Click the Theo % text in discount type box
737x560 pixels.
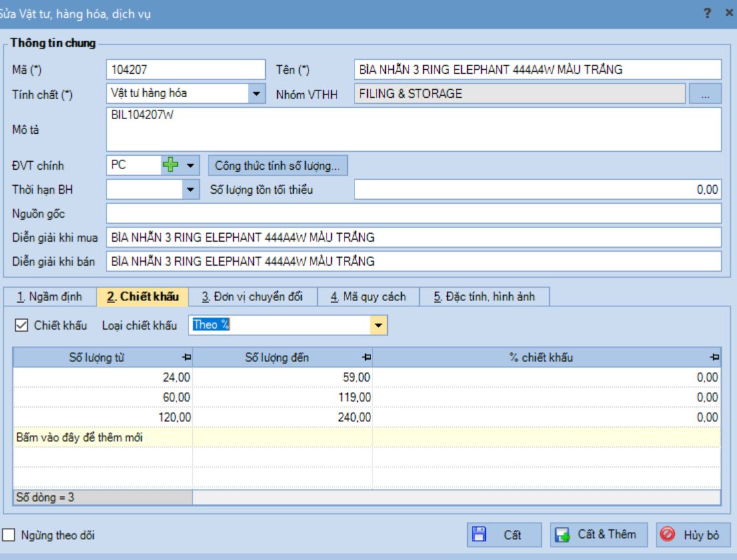tap(211, 325)
